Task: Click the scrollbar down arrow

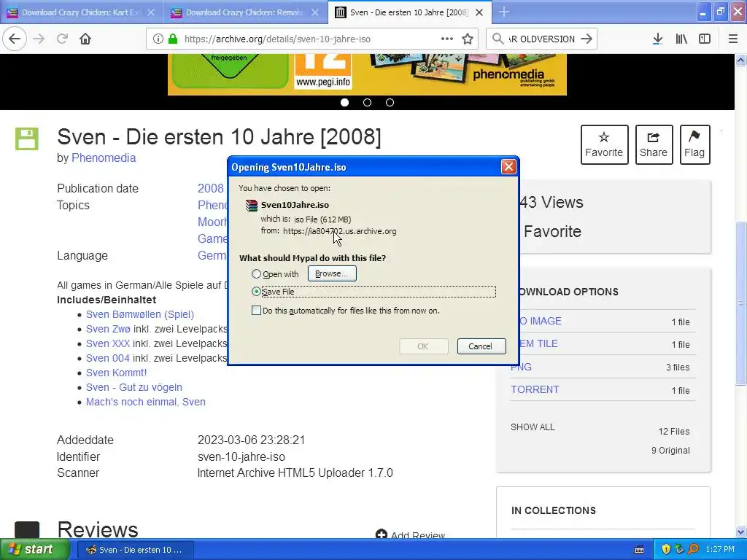Action: 740,532
